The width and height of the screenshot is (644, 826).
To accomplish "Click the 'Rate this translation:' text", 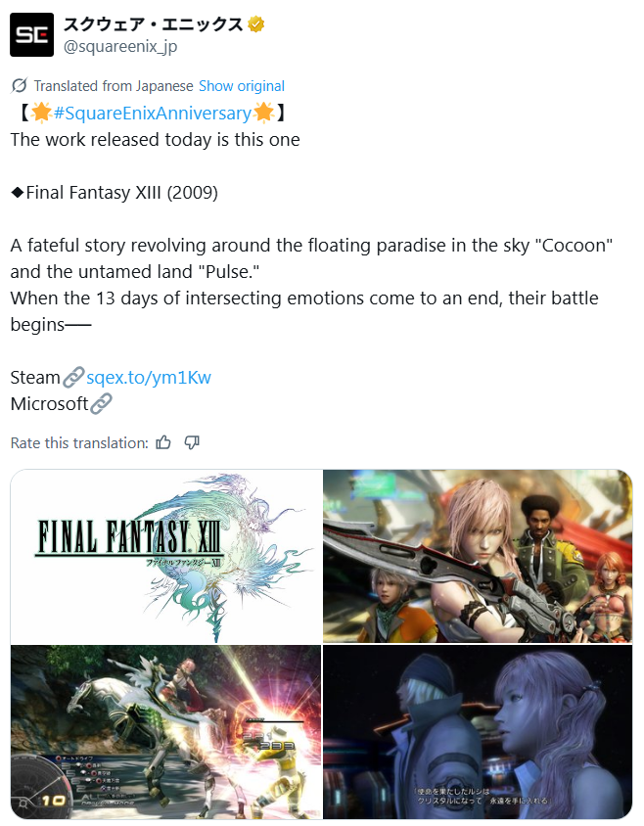I will click(x=79, y=443).
